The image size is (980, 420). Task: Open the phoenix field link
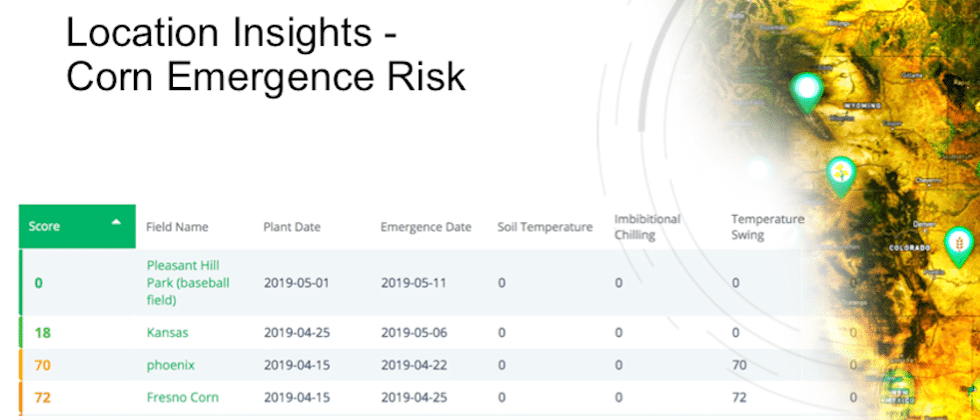171,366
